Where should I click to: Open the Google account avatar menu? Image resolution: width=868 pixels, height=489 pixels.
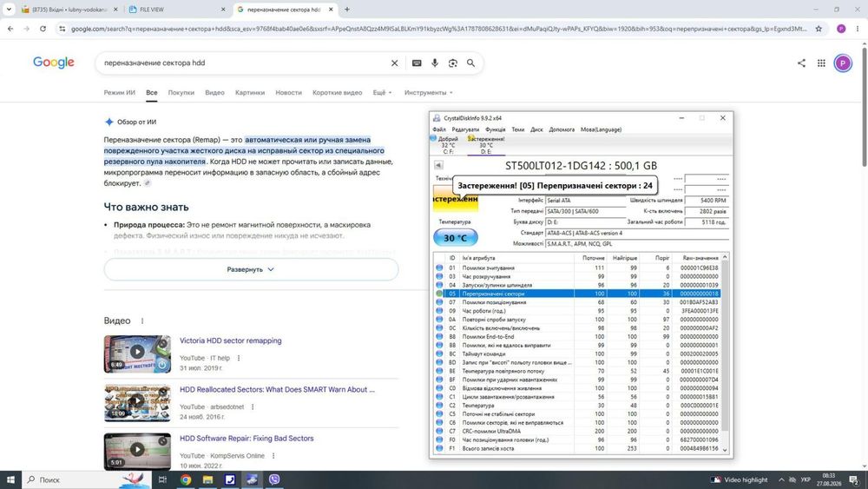(843, 63)
